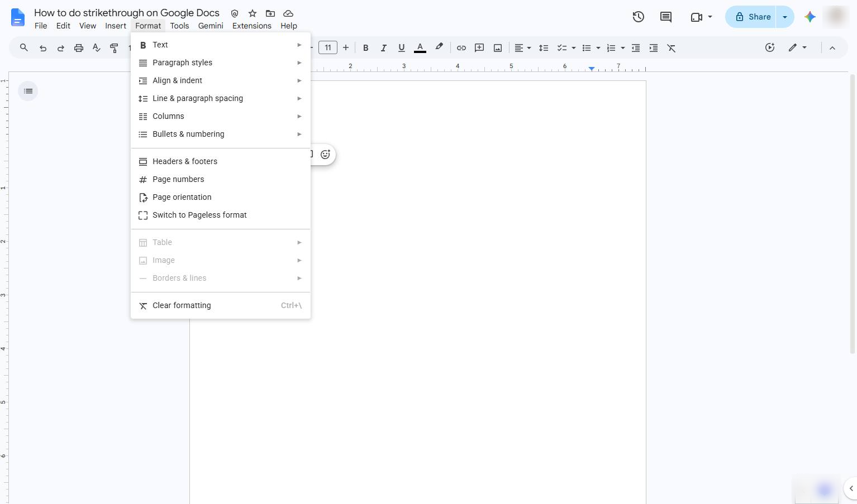Open the Google Docs home icon
The image size is (857, 504).
[x=18, y=17]
